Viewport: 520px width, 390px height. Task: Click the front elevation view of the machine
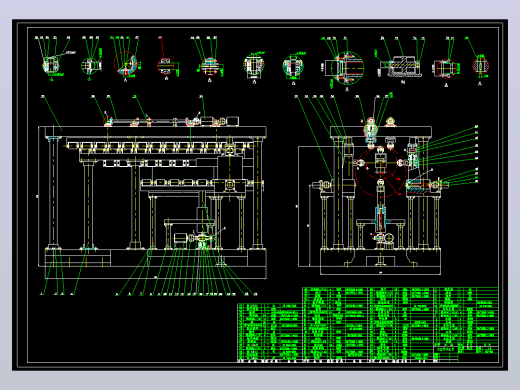pyautogui.click(x=152, y=198)
